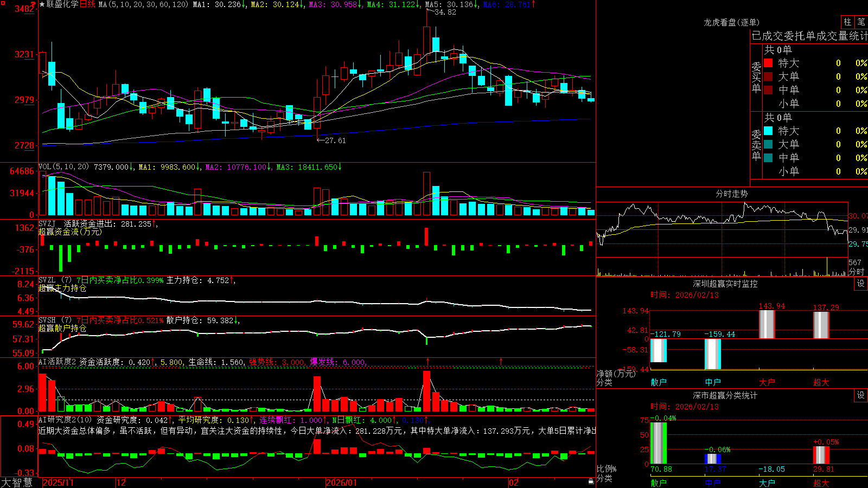Click the 委买单 section label

pyautogui.click(x=756, y=77)
